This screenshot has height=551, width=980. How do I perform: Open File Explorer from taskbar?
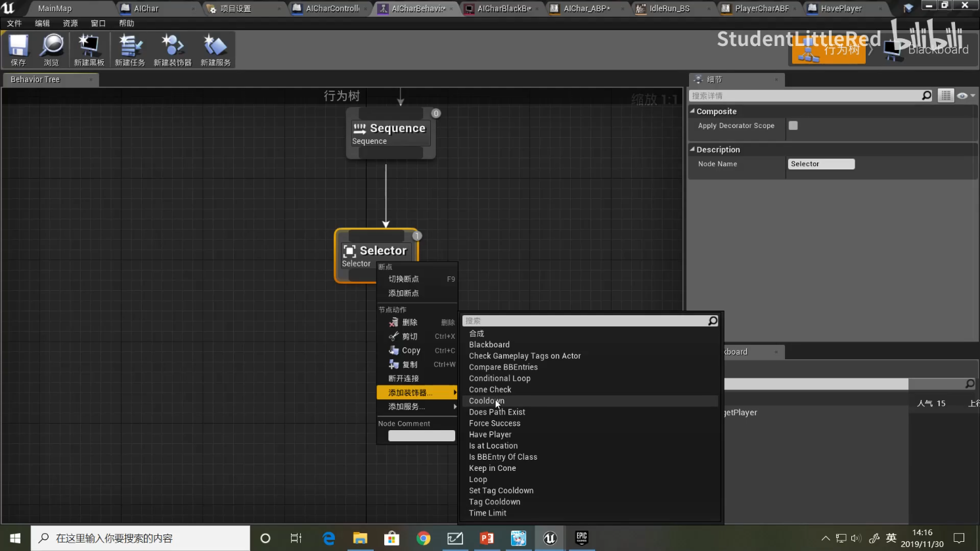point(360,538)
